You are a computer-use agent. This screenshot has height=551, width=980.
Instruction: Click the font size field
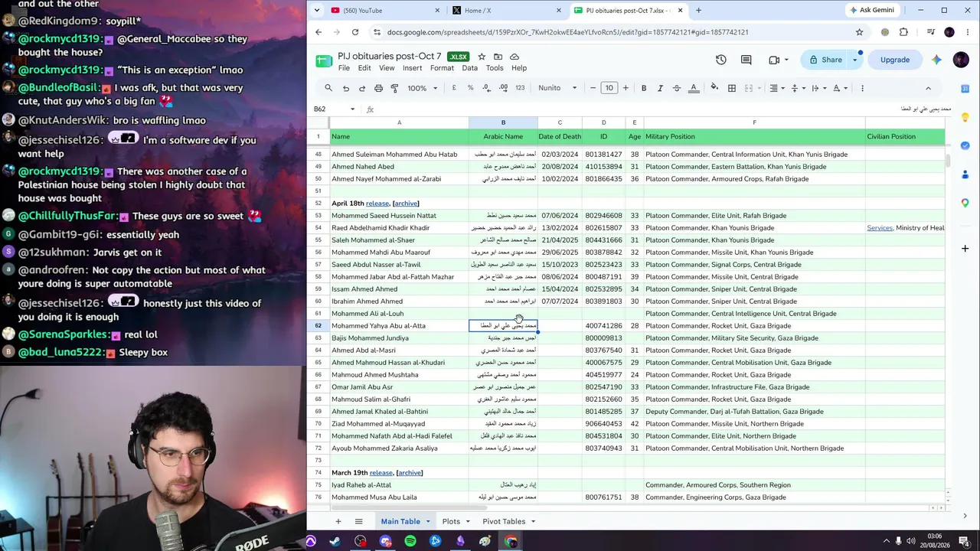(609, 88)
